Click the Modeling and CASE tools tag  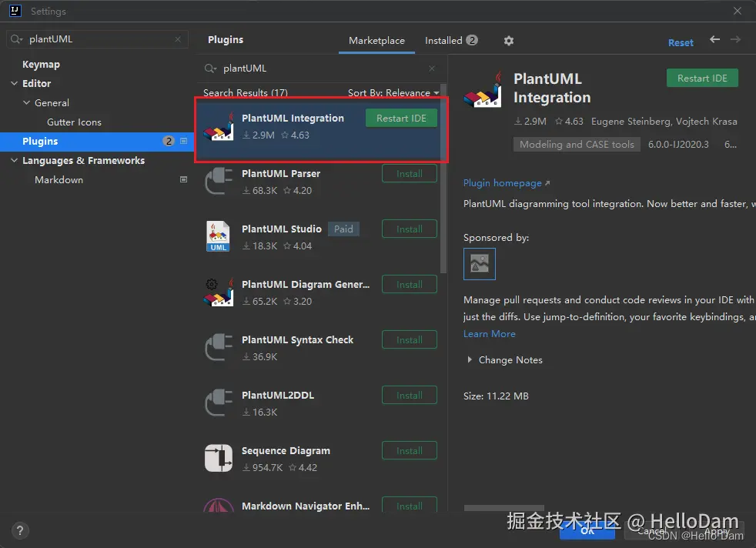577,144
